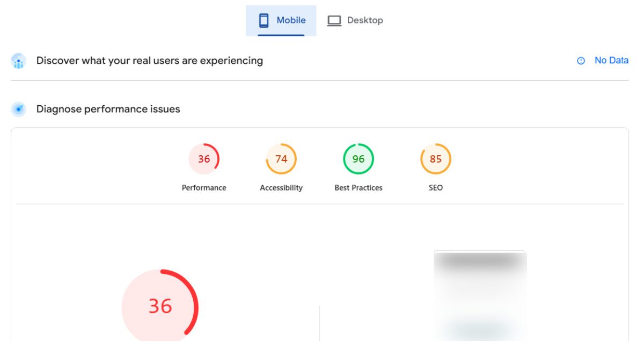Jump to the Accessibility section via its label
Image resolution: width=644 pixels, height=341 pixels.
pos(281,187)
